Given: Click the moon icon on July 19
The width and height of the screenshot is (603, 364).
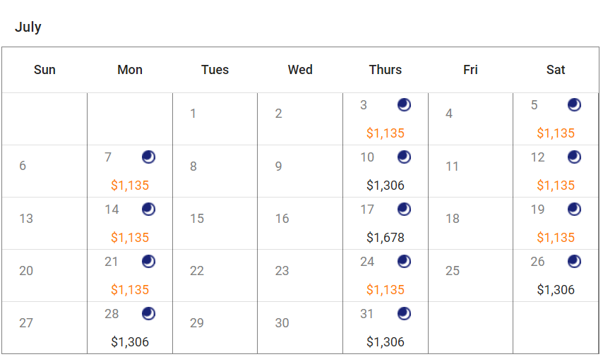Looking at the screenshot, I should 574,209.
